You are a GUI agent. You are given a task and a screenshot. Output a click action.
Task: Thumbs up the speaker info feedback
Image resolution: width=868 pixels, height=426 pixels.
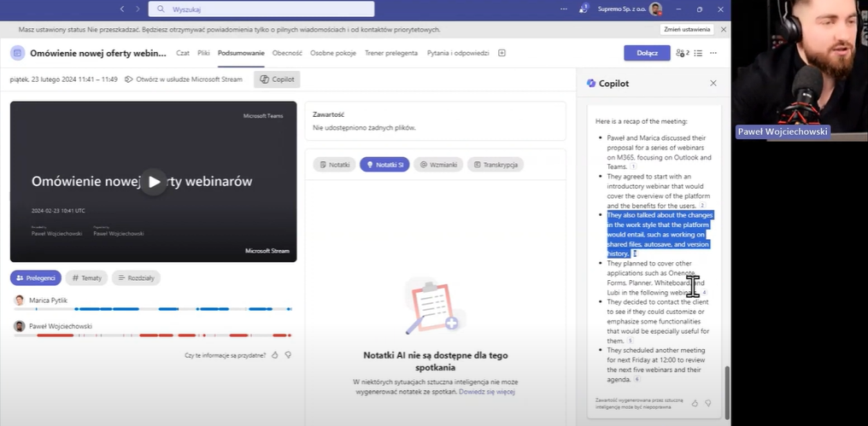point(275,355)
